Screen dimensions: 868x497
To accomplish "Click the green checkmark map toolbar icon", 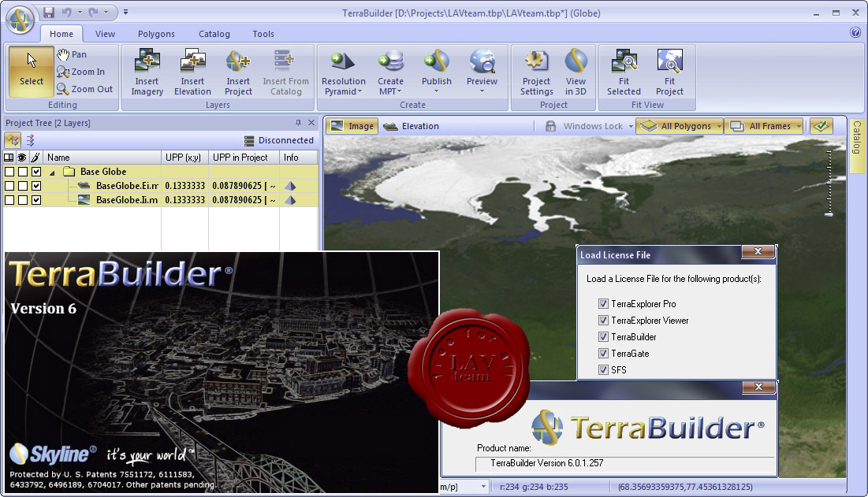I will [x=821, y=126].
